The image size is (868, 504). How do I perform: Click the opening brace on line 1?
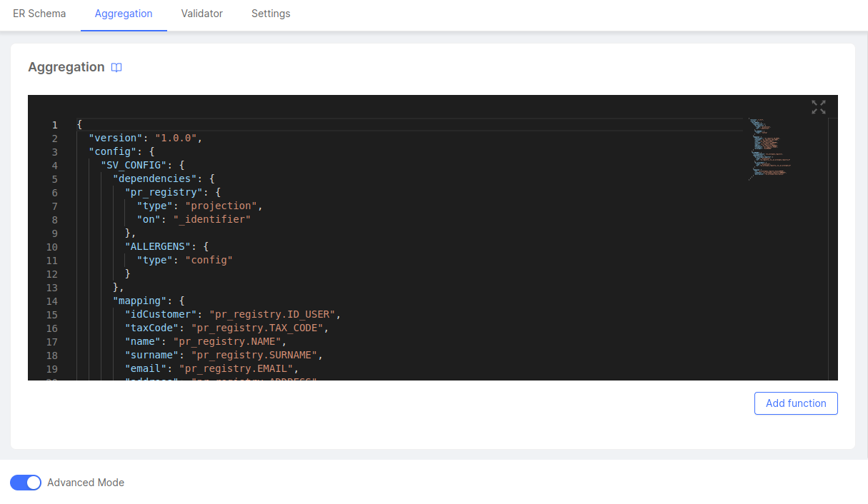[x=79, y=124]
